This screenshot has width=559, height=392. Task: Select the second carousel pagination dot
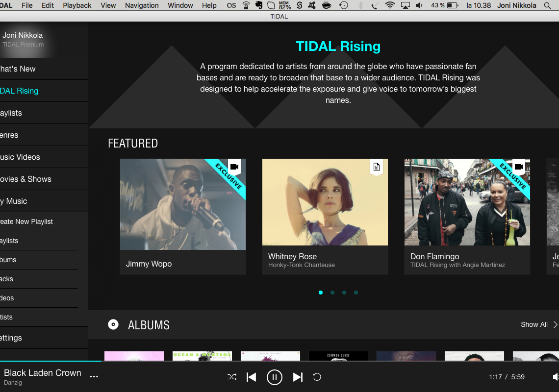point(332,293)
